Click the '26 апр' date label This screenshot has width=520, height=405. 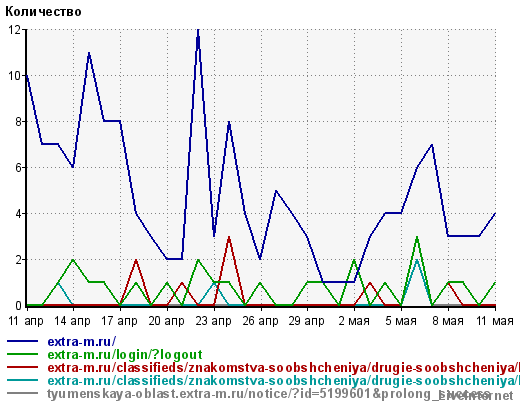click(x=260, y=321)
